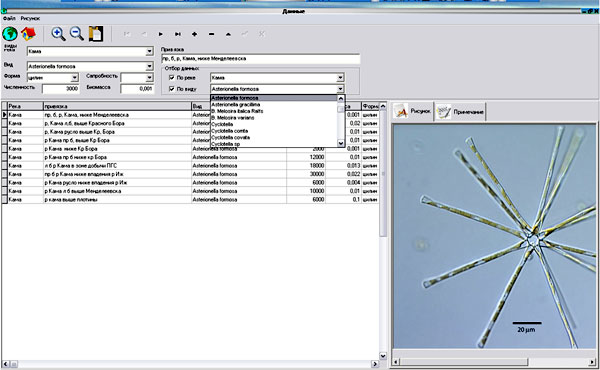Open the river combo box showing Кама
The height and width of the screenshot is (370, 600).
(x=149, y=51)
